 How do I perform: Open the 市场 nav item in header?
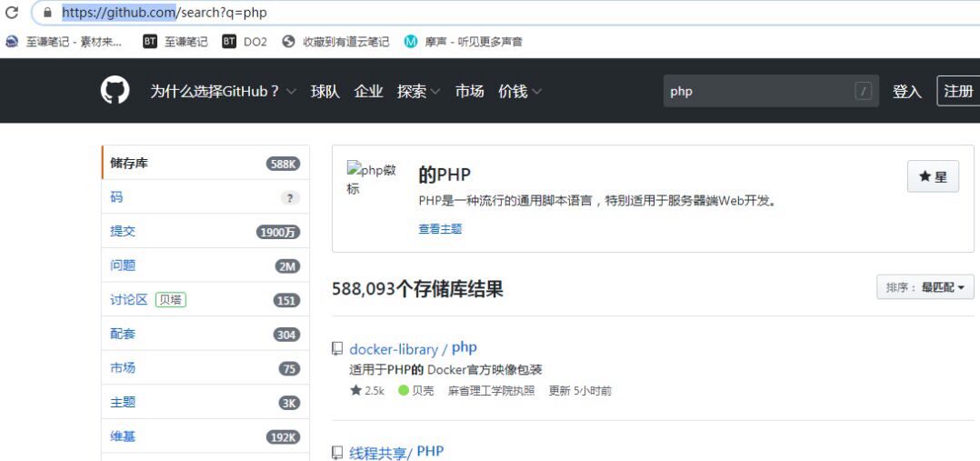pyautogui.click(x=469, y=91)
